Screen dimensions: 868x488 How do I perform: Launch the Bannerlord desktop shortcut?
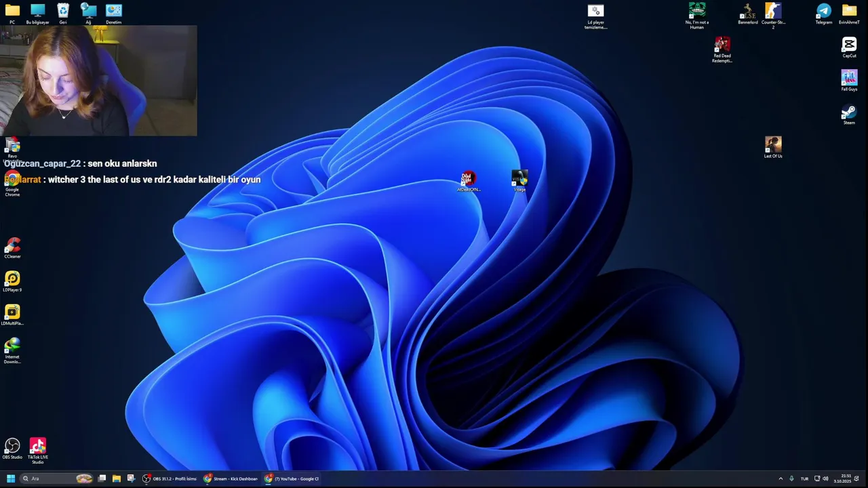pos(747,14)
